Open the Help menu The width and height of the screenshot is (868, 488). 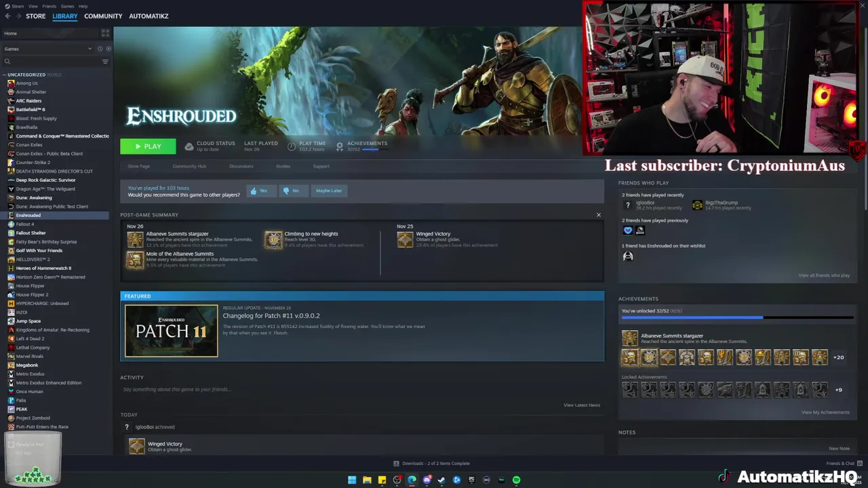pyautogui.click(x=83, y=6)
